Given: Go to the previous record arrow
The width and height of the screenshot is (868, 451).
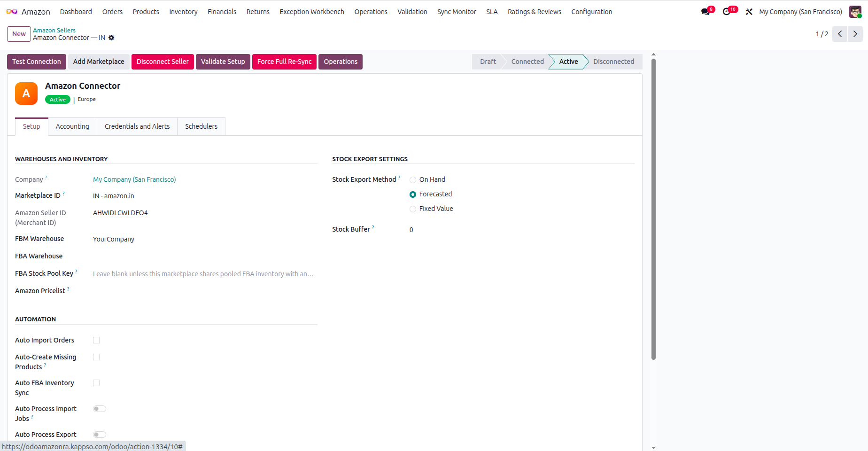Looking at the screenshot, I should [x=840, y=34].
